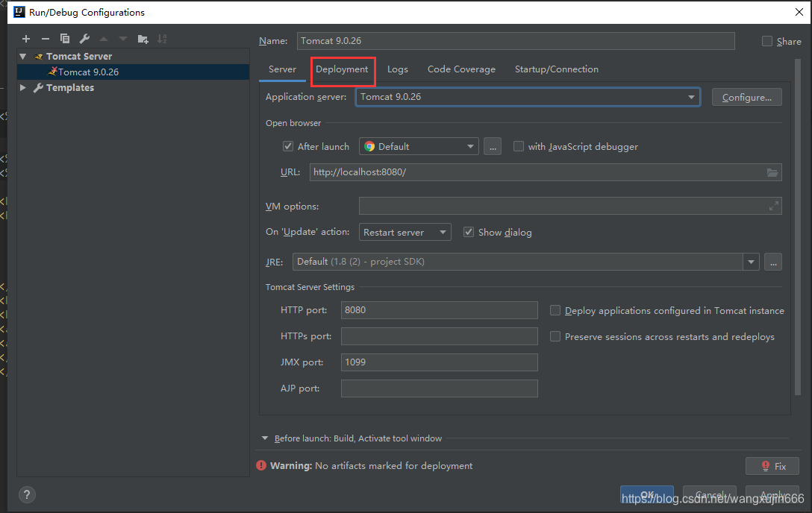Enable Deploy applications configured in Tomcat instance
This screenshot has height=513, width=812.
[x=555, y=310]
